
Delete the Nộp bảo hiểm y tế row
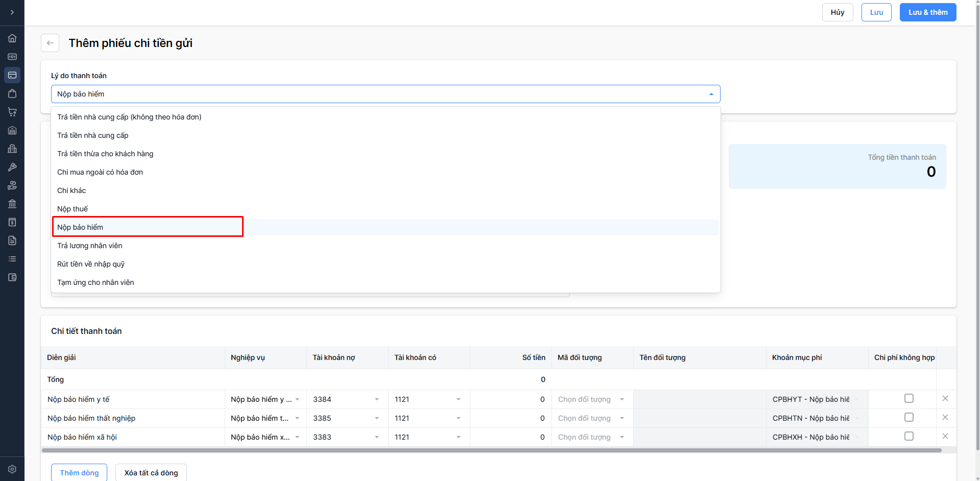coord(945,398)
